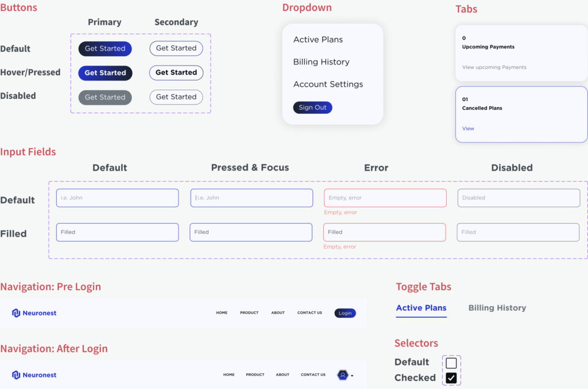The height and width of the screenshot is (389, 588).
Task: Select Active Plans in the dropdown menu
Action: click(x=318, y=40)
